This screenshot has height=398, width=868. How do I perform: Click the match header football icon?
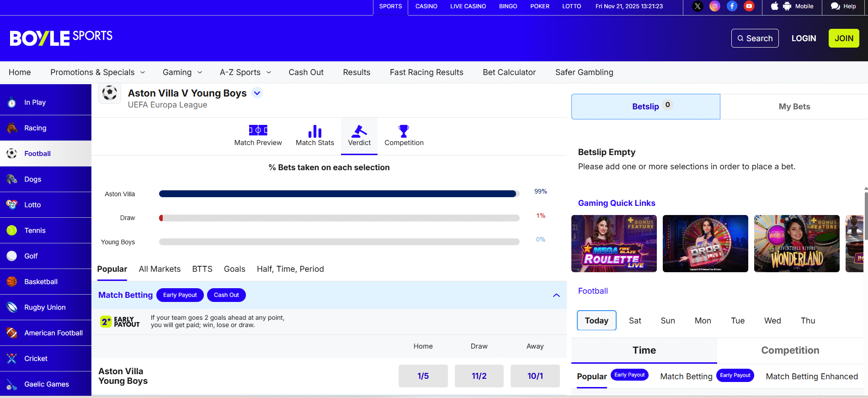[110, 93]
